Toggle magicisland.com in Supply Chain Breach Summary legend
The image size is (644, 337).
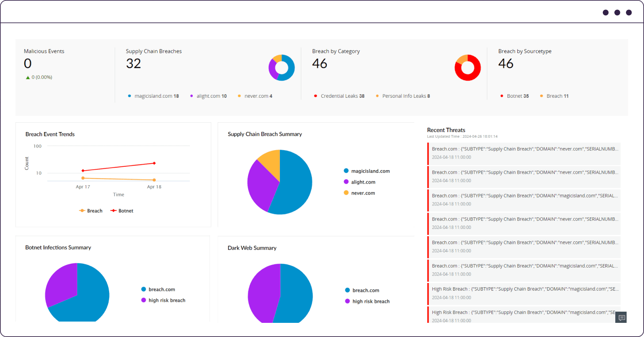tap(367, 171)
